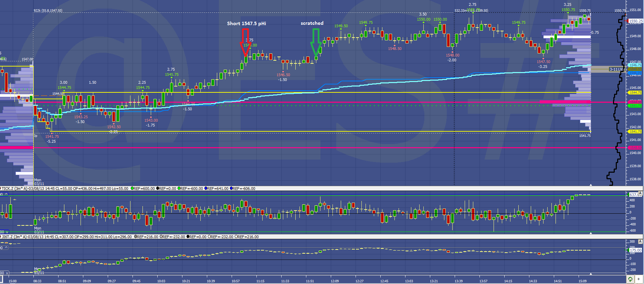Click the black REF=0.00 dot in TICK.Z header

click(x=158, y=189)
